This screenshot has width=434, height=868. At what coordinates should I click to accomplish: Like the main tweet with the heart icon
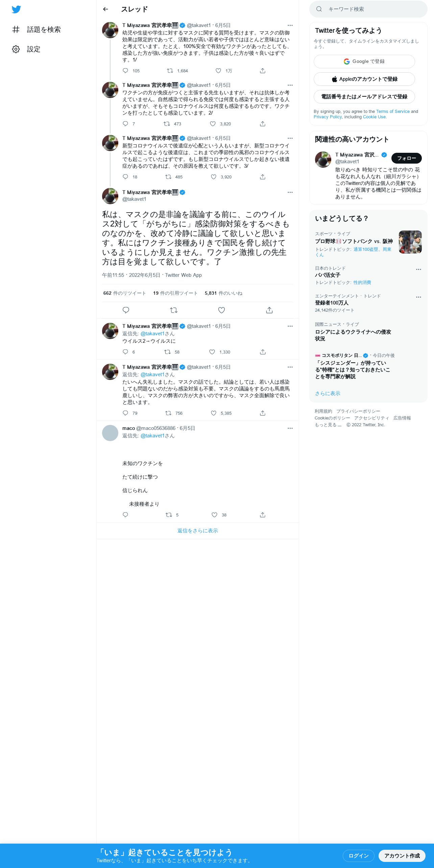pyautogui.click(x=221, y=310)
